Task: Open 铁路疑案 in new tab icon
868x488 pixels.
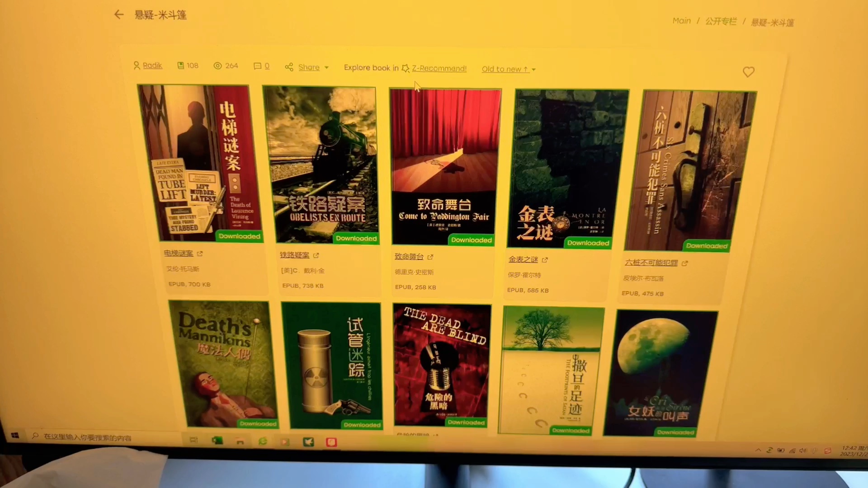Action: (x=316, y=255)
